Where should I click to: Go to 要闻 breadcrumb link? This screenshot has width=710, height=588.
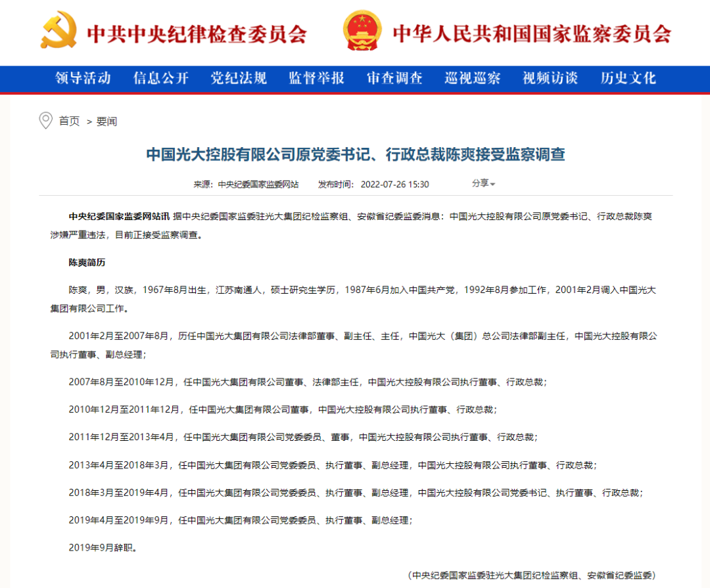coord(107,122)
